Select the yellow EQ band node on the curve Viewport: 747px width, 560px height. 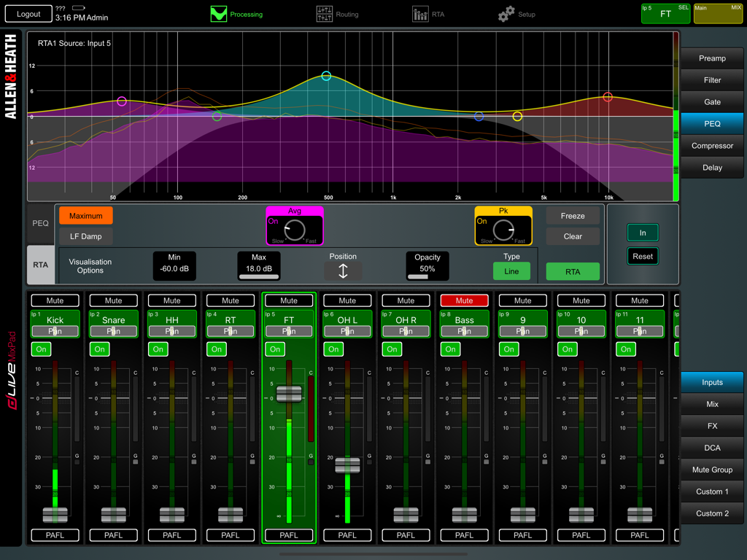(517, 115)
